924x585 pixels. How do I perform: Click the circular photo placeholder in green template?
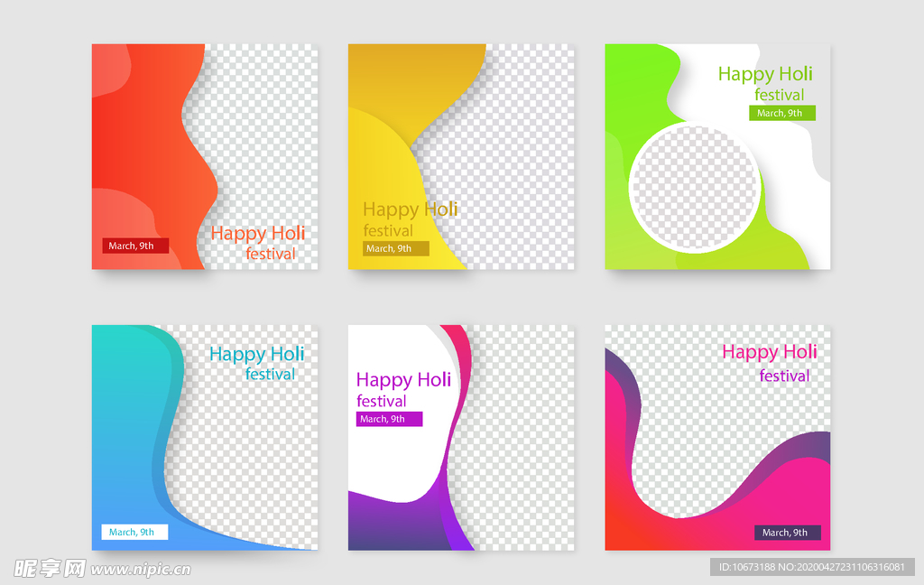(x=694, y=188)
